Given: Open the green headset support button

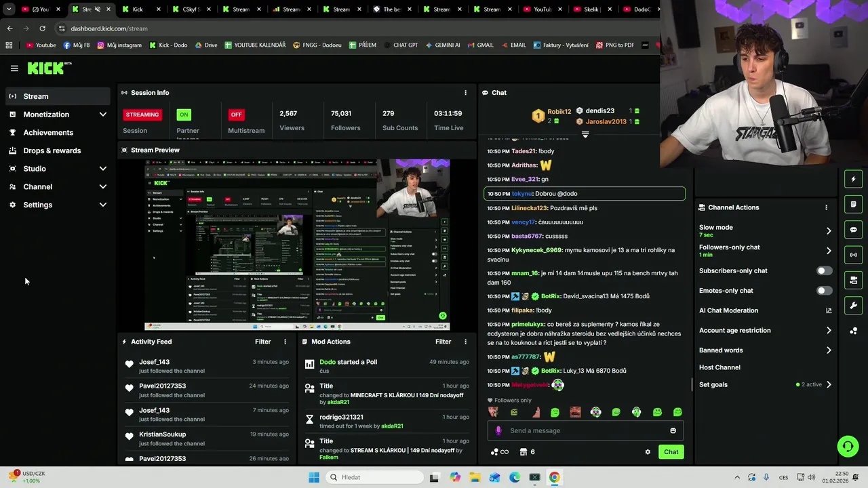Looking at the screenshot, I should (848, 446).
